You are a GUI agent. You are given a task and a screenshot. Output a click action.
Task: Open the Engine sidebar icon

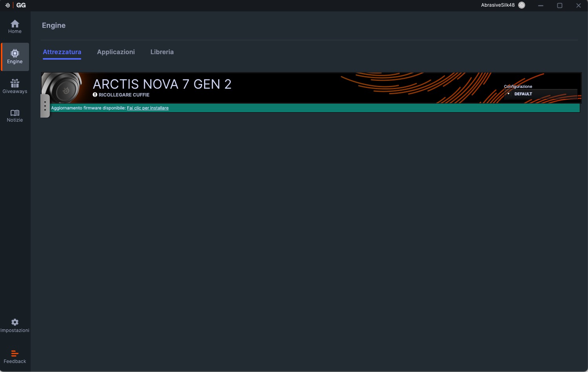(x=15, y=57)
